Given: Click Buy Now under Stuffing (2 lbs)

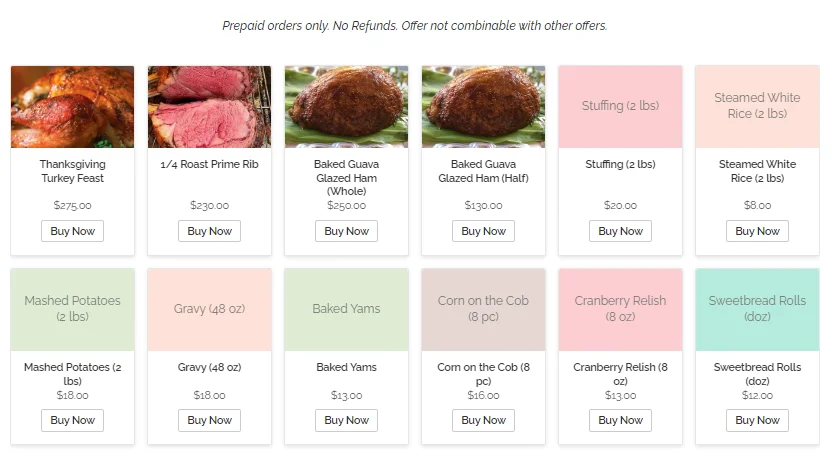Looking at the screenshot, I should pos(620,231).
